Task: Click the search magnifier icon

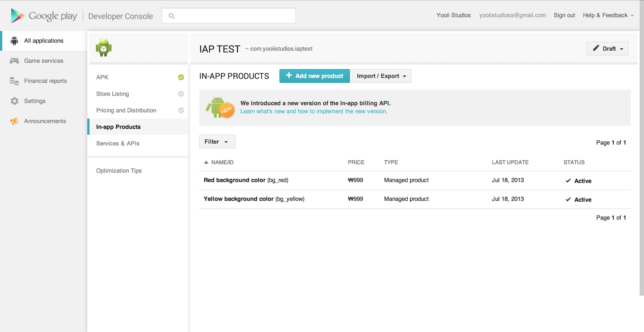Action: click(171, 16)
